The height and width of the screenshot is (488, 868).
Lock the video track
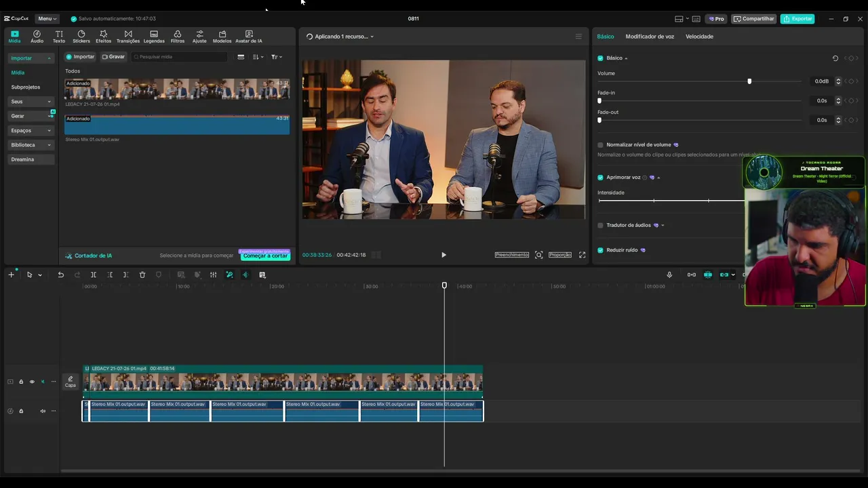(x=21, y=382)
